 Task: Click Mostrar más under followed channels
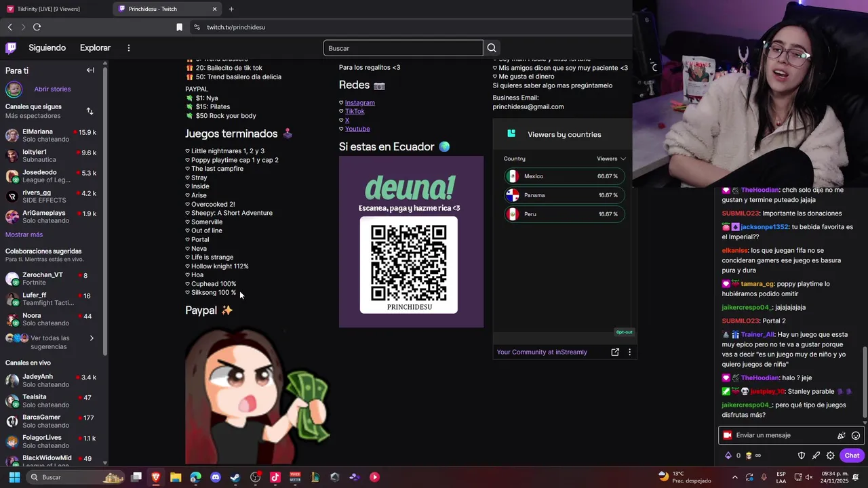pyautogui.click(x=24, y=235)
